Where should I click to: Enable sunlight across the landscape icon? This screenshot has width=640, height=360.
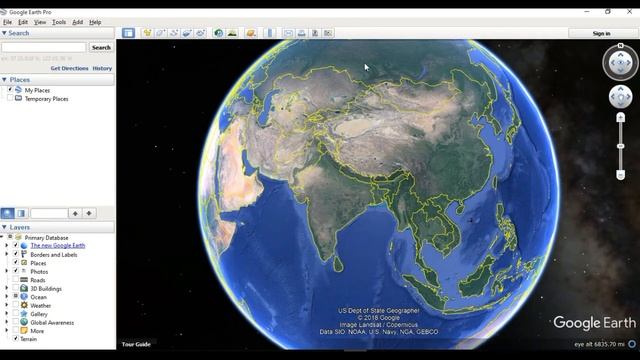point(232,33)
